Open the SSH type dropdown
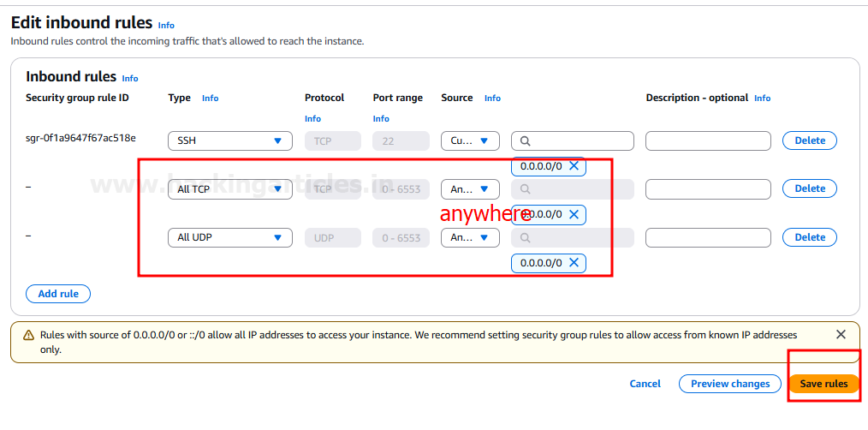 229,140
